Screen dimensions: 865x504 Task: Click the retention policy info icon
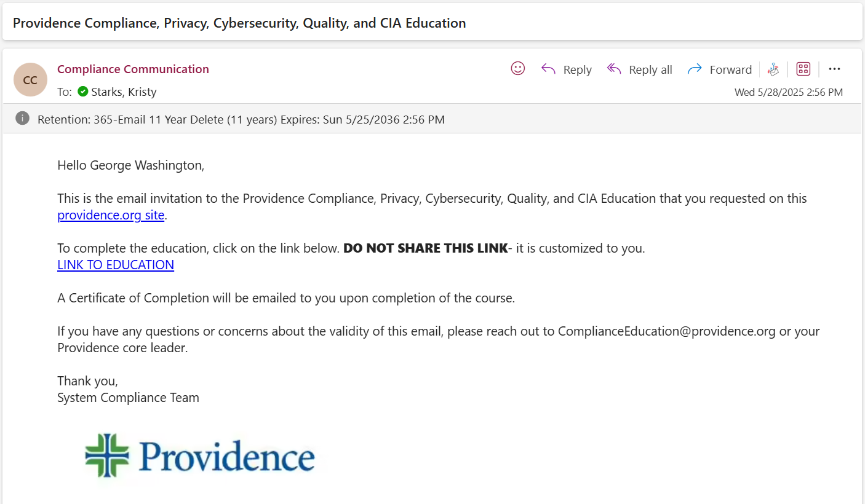tap(23, 119)
